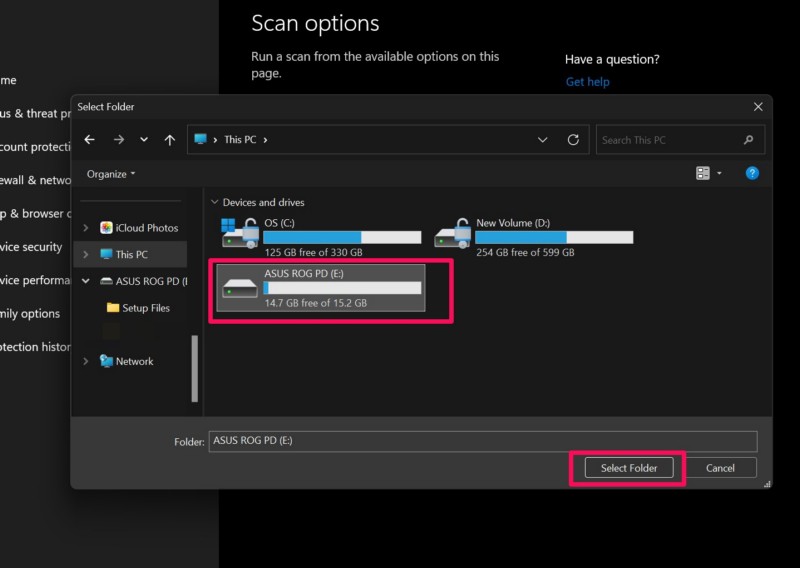Screen dimensions: 800x568
Task: Click the Folder name input field
Action: [x=482, y=441]
